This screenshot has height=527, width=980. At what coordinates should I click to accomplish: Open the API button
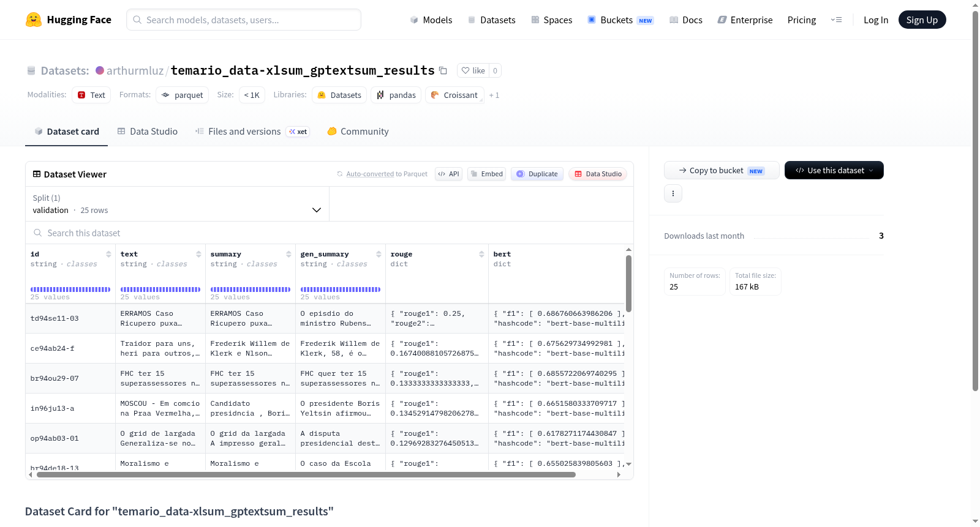pos(448,174)
